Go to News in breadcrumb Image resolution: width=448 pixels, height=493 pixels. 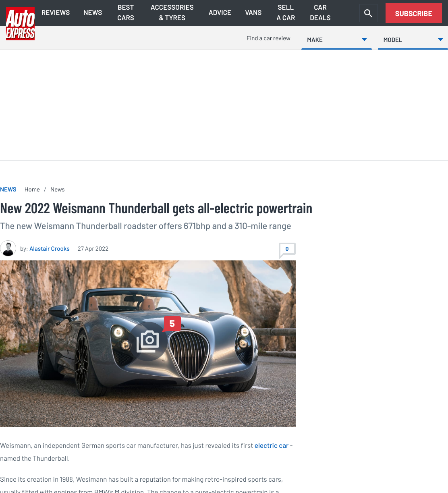pos(58,189)
